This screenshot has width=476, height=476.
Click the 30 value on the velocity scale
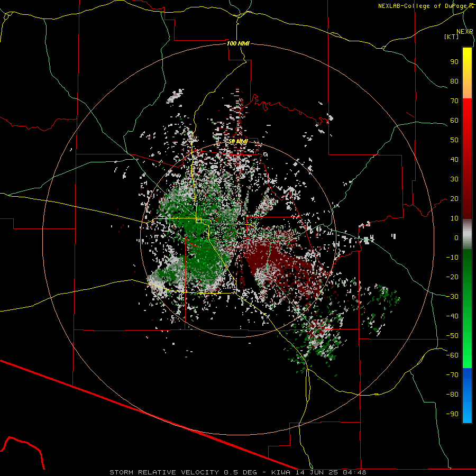tap(454, 179)
